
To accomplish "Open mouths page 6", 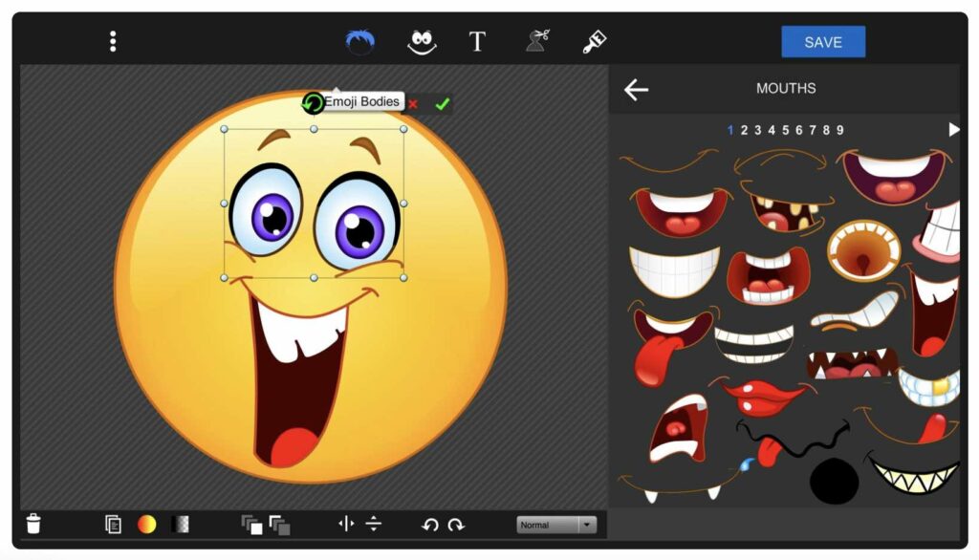I will coord(798,130).
